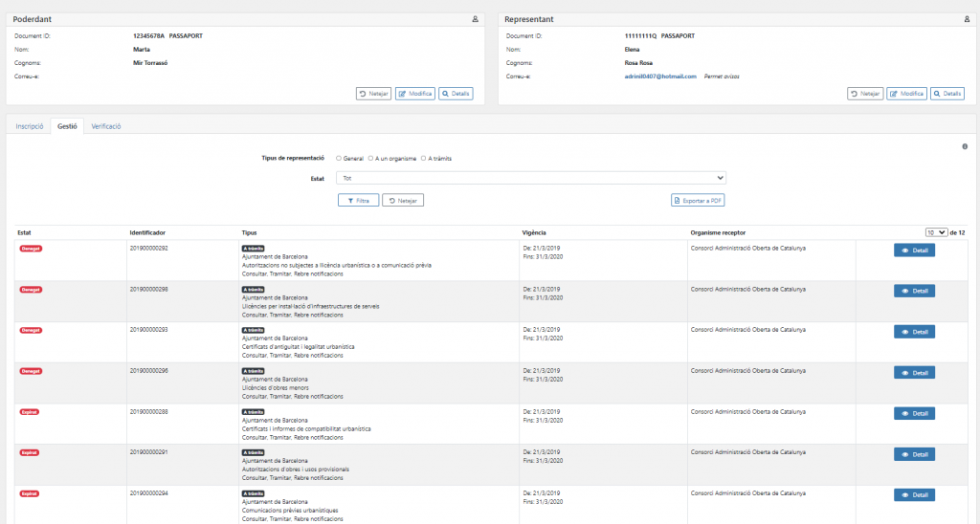Apply the filter with Filtra button
This screenshot has height=524, width=980.
[358, 200]
